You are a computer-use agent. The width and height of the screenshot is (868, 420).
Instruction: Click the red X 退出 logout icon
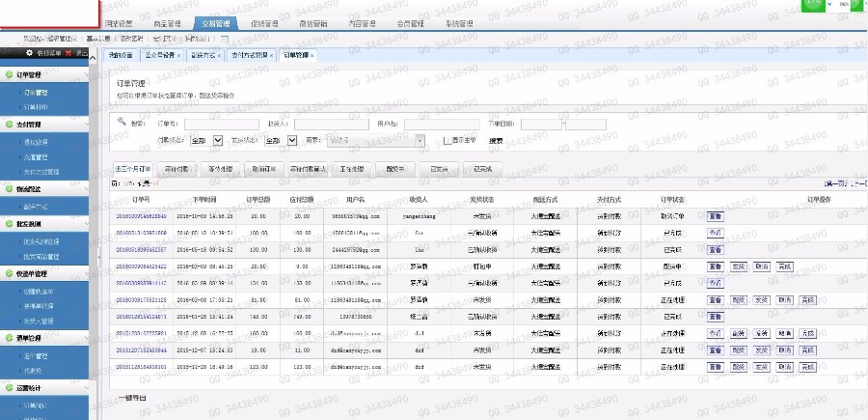coord(68,53)
